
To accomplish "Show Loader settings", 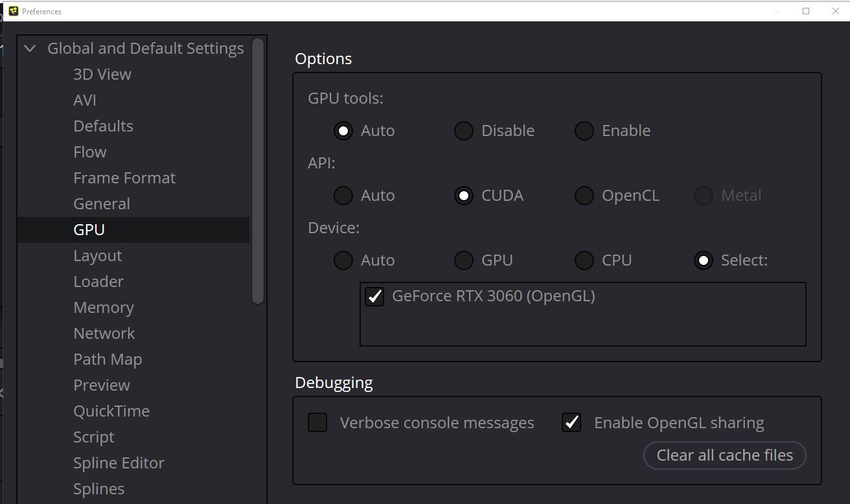I will click(98, 282).
